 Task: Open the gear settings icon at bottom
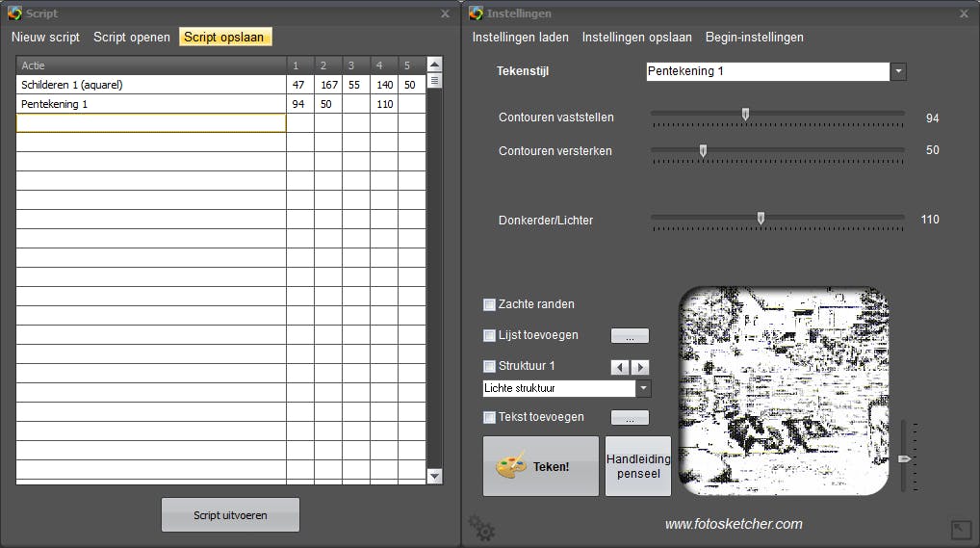(481, 527)
